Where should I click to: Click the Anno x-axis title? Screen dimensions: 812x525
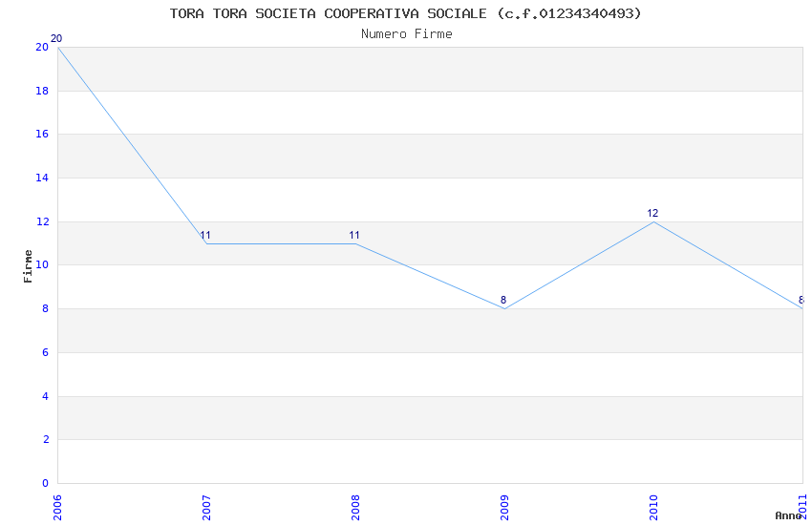788,515
